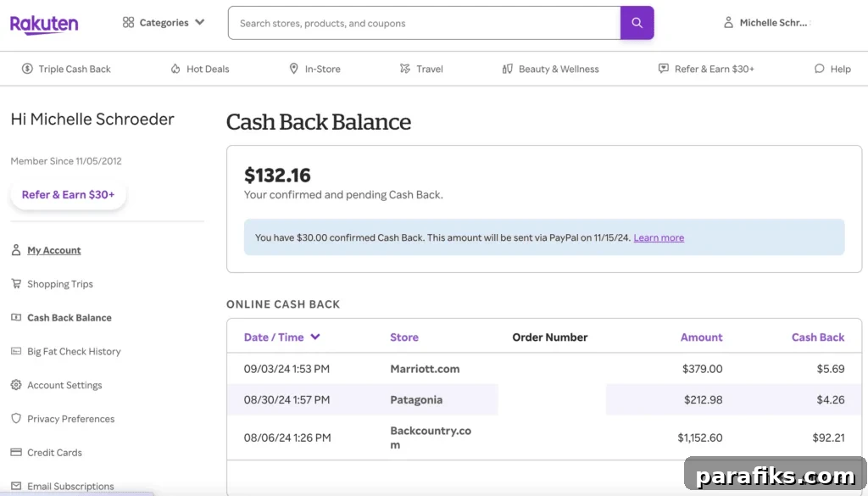Image resolution: width=868 pixels, height=496 pixels.
Task: Open Refer & Earn $30+ in the nav bar
Action: [x=714, y=69]
